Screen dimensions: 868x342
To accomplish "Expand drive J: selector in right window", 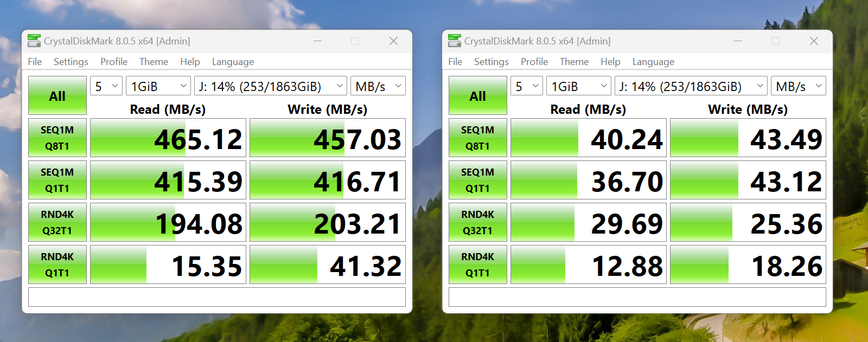I will [691, 86].
